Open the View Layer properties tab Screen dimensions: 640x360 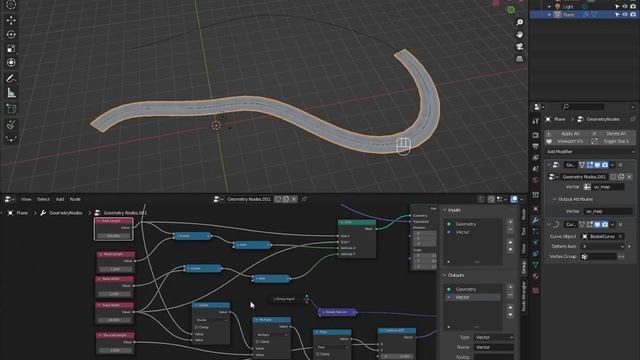coord(536,158)
